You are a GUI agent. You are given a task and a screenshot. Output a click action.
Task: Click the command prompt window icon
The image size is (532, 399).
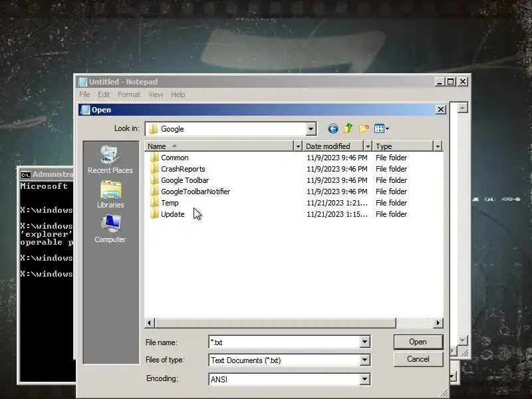click(25, 175)
